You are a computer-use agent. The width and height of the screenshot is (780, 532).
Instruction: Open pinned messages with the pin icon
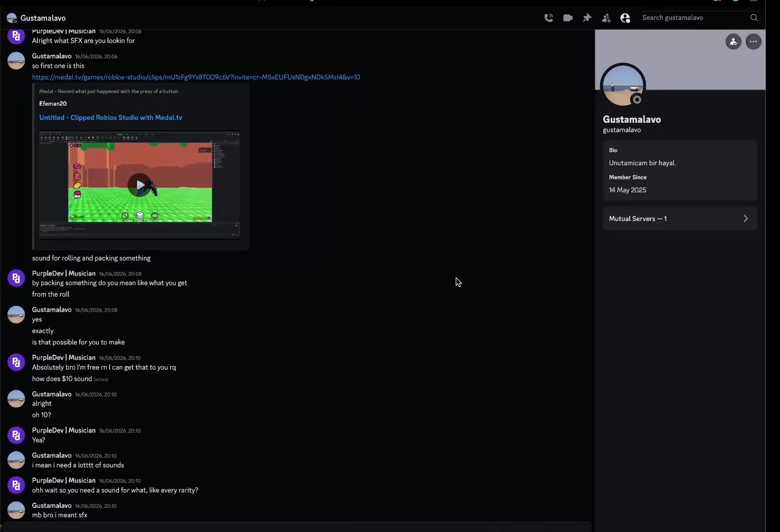coord(587,18)
